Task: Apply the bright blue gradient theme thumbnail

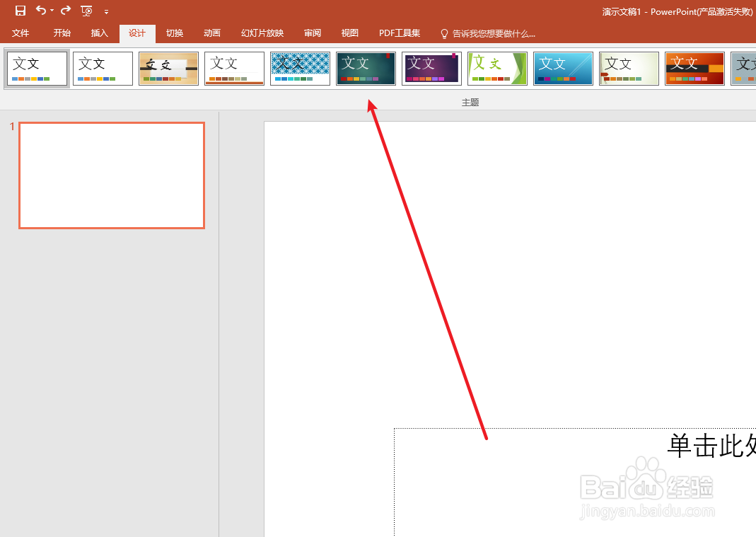Action: tap(563, 69)
